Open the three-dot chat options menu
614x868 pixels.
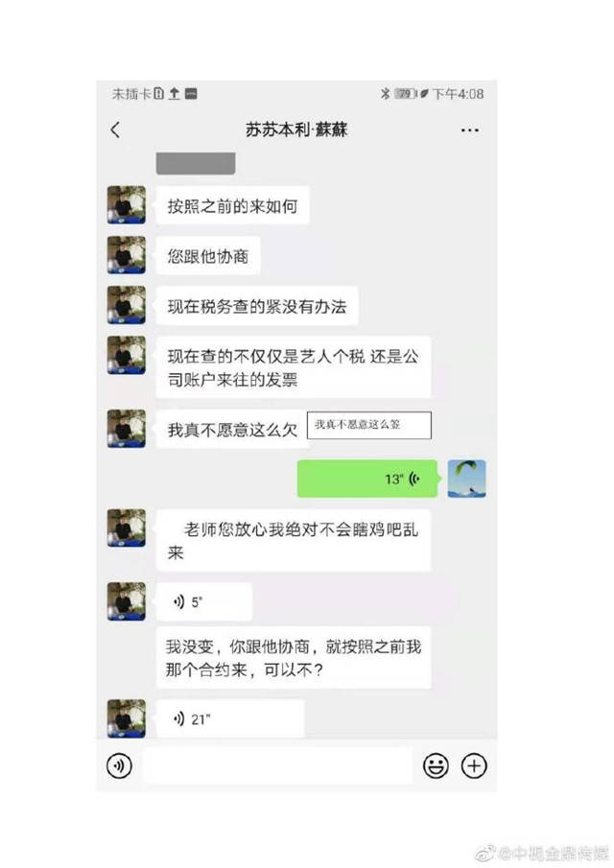(469, 130)
